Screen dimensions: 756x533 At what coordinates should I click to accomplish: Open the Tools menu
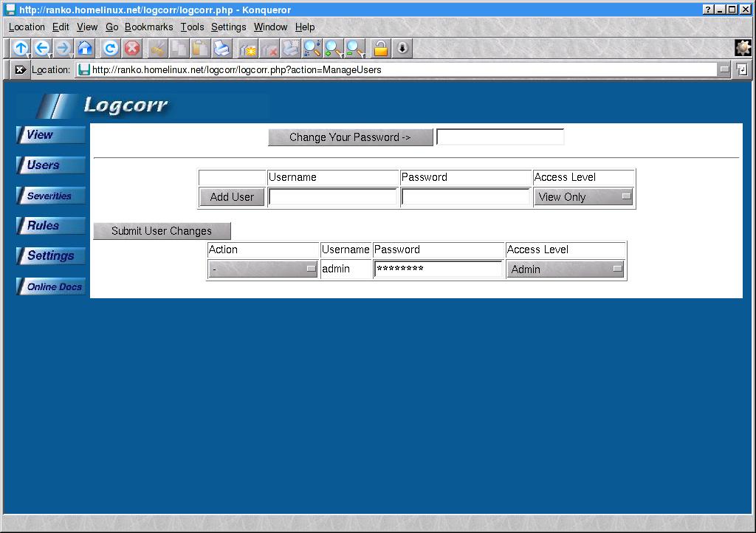tap(192, 27)
